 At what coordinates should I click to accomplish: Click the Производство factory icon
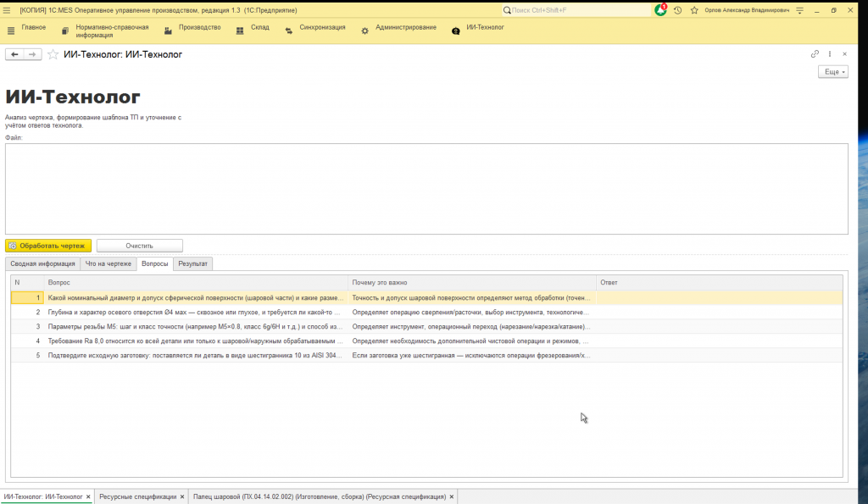point(169,31)
